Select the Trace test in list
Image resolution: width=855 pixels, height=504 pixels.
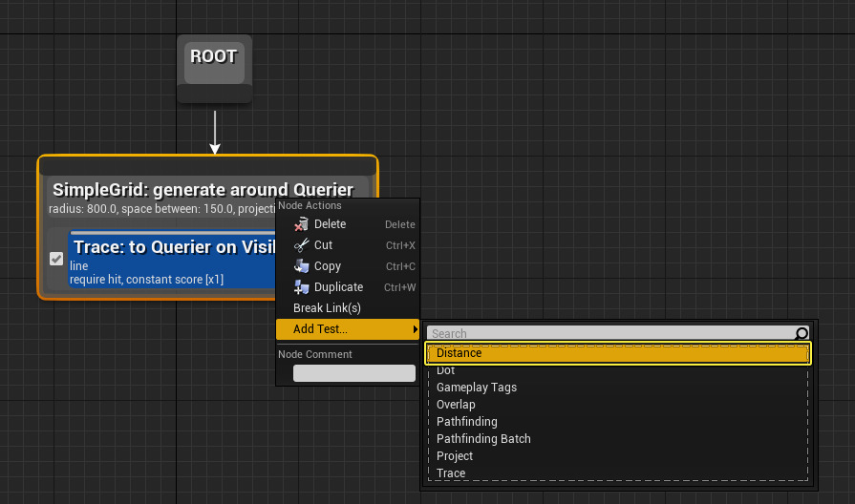618,472
